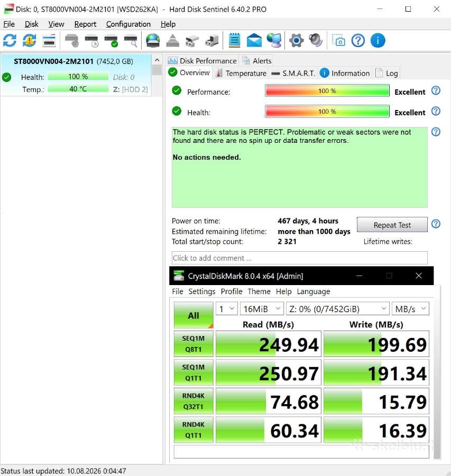Open the Information tab
The width and height of the screenshot is (451, 476).
tap(345, 73)
